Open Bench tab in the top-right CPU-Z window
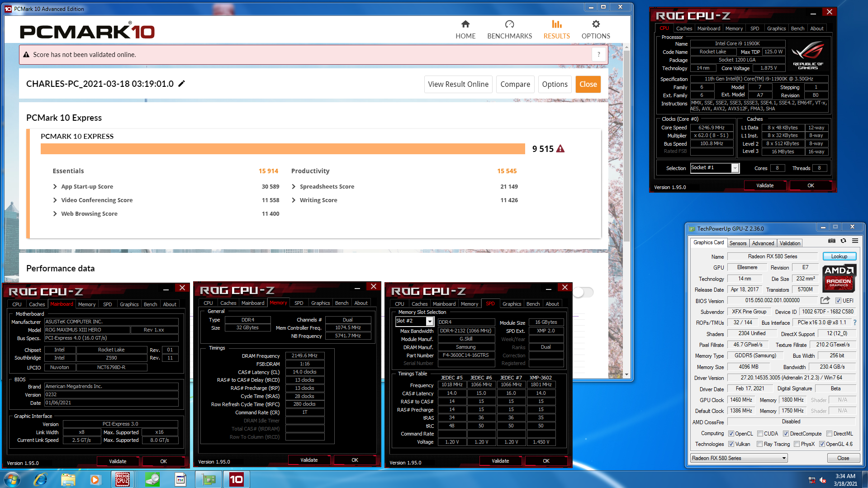Image resolution: width=868 pixels, height=488 pixels. [x=797, y=28]
